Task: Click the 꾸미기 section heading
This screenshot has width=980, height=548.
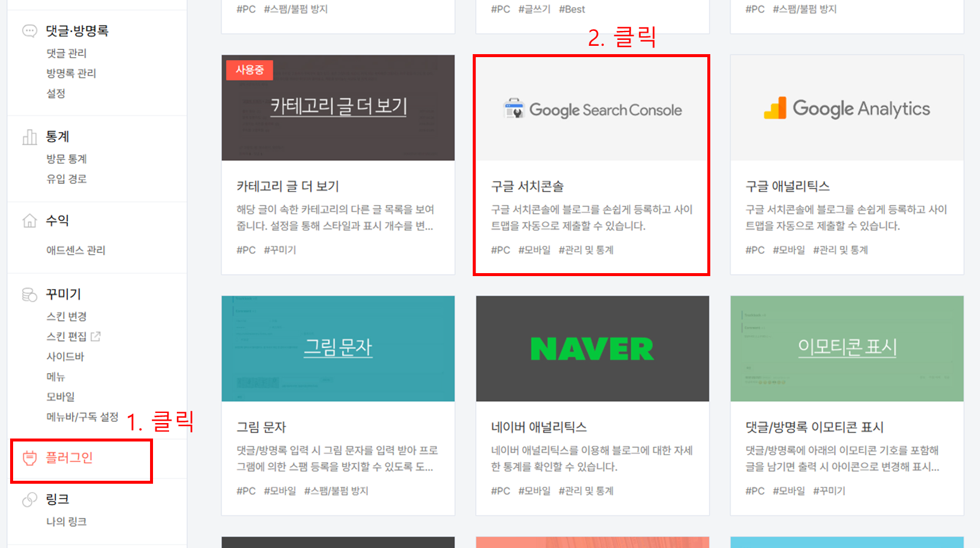Action: click(x=64, y=295)
